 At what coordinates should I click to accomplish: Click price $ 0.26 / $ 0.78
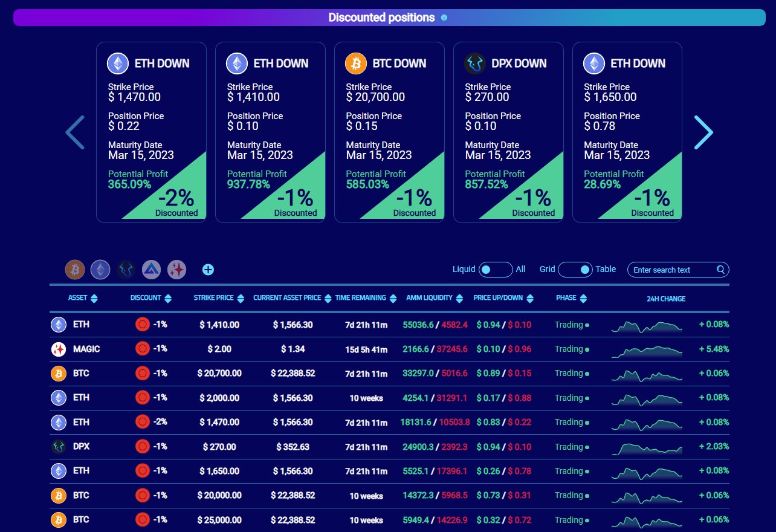504,471
